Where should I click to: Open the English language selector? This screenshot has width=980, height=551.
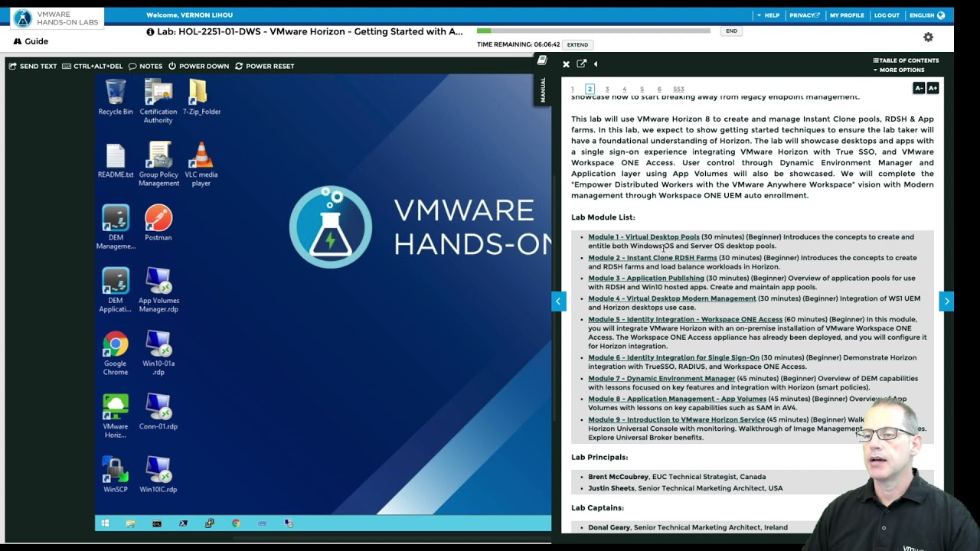tap(926, 15)
